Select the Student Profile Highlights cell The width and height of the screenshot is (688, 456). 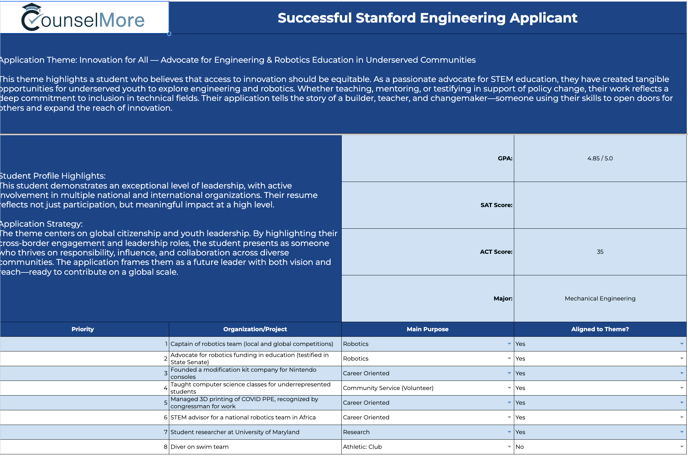(171, 228)
